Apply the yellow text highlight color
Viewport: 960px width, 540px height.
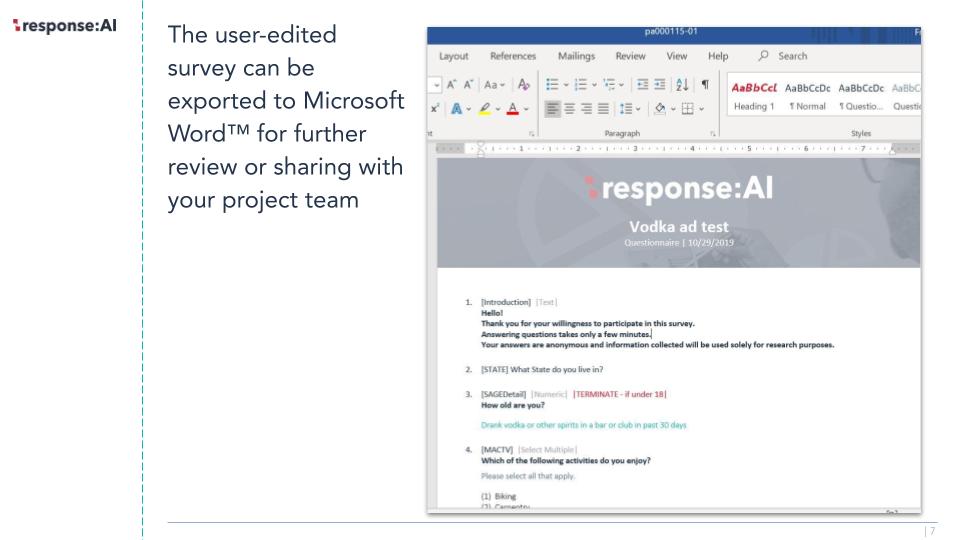[484, 109]
